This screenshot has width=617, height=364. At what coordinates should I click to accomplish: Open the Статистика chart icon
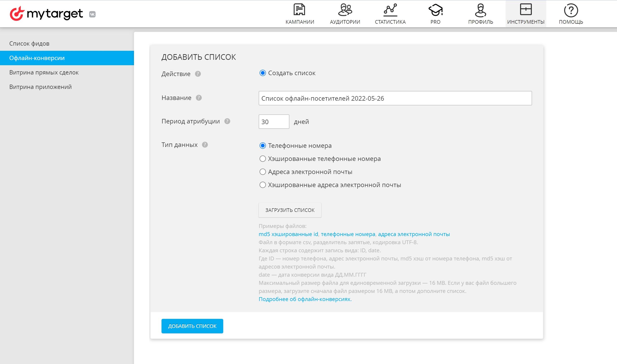(x=390, y=10)
